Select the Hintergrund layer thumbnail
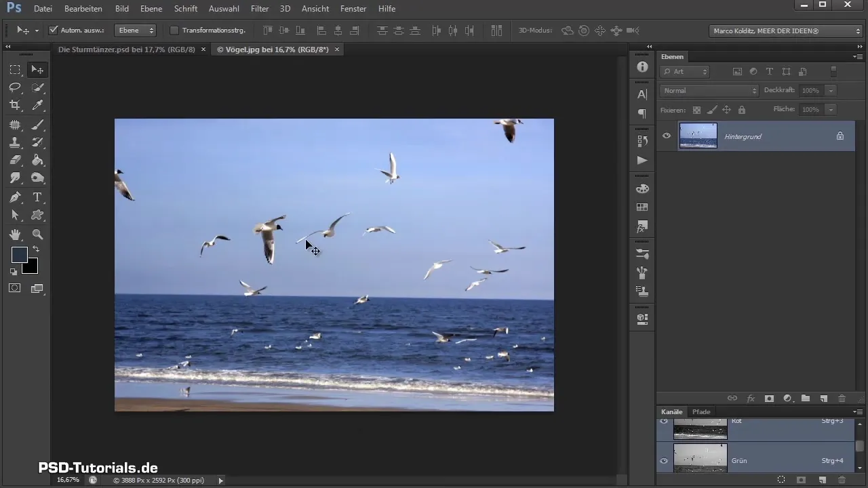This screenshot has width=868, height=488. (698, 136)
